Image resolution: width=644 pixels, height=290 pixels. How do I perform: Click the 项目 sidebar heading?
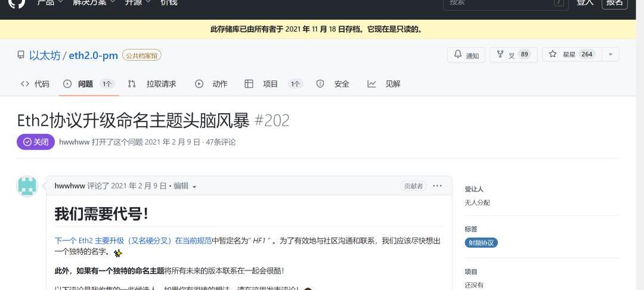471,272
